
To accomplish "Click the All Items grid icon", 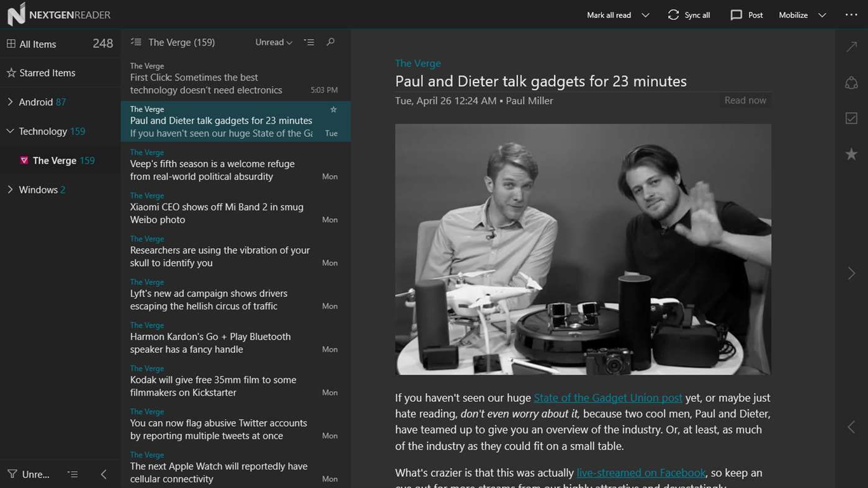I will click(11, 44).
